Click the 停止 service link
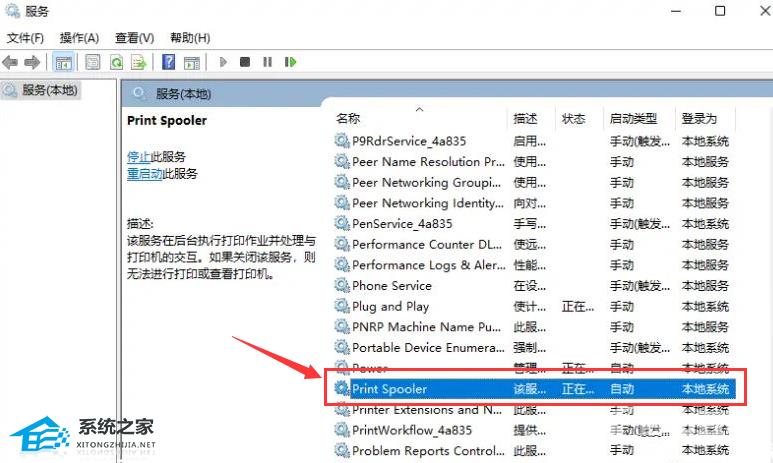The image size is (773, 463). tap(139, 157)
